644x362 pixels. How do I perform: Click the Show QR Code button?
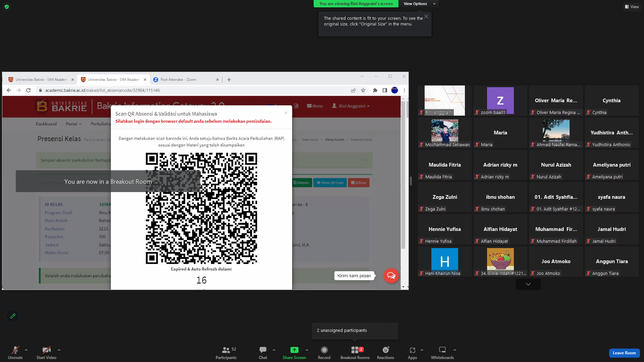tap(330, 183)
